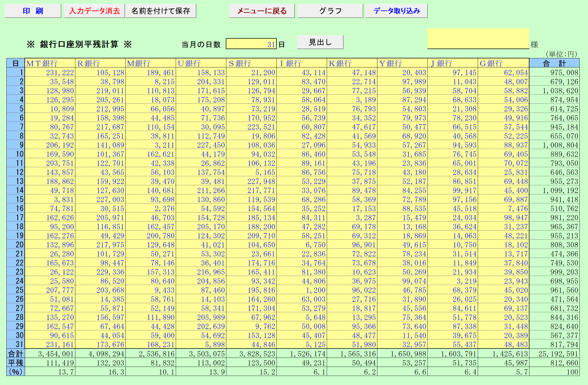This screenshot has height=385, width=588.
Task: Select the Ｙ銀行 column header
Action: coord(402,63)
